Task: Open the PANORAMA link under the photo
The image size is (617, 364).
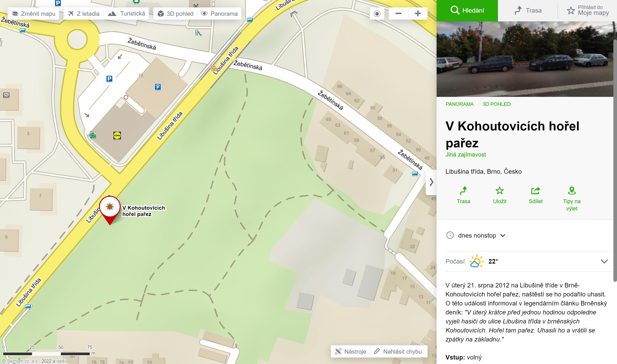Action: pos(459,104)
